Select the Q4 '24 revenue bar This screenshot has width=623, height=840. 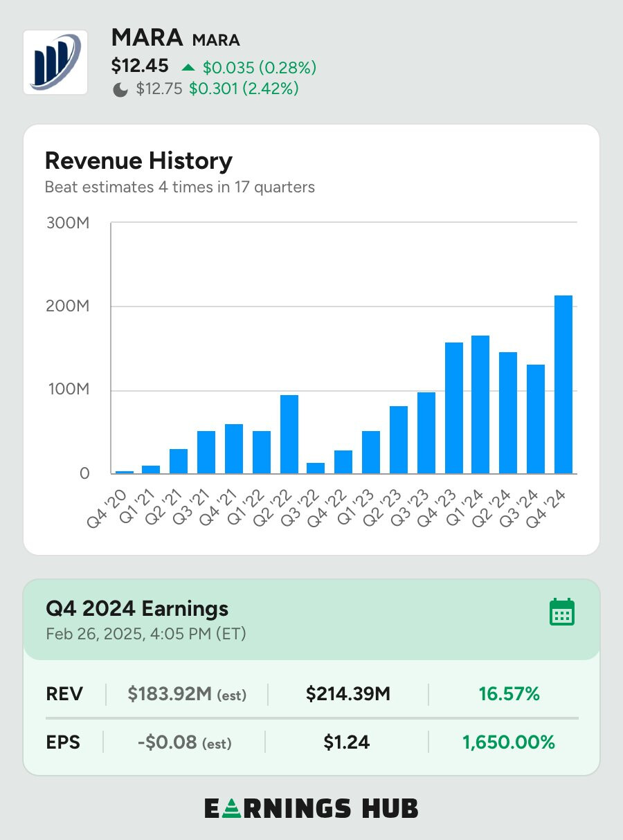[563, 385]
